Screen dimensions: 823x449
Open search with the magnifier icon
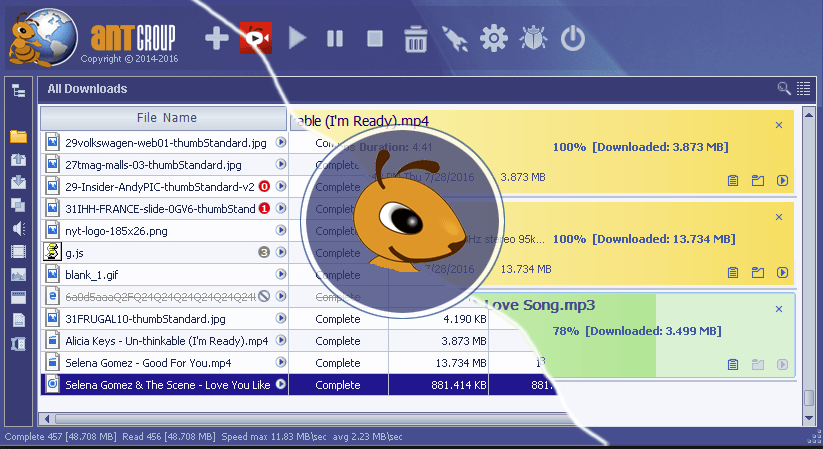click(x=784, y=88)
